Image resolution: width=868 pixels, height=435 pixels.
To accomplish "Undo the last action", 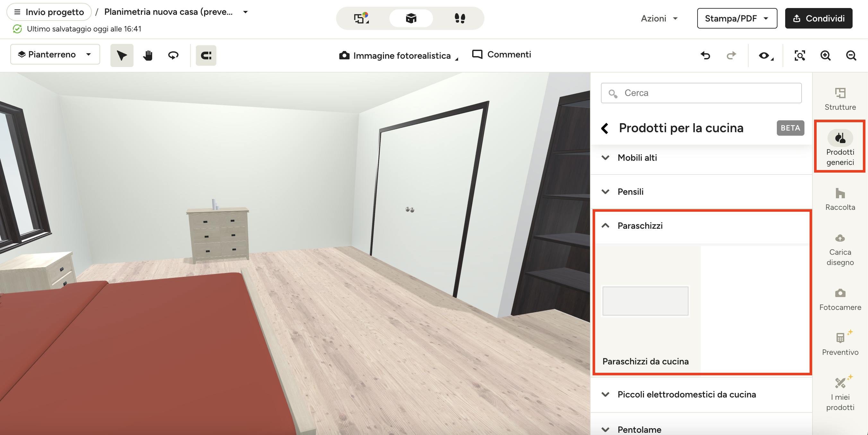I will pyautogui.click(x=706, y=55).
